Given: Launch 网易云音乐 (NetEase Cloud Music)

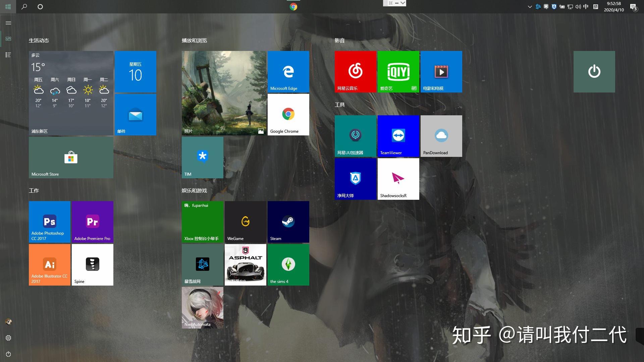Looking at the screenshot, I should (x=355, y=71).
